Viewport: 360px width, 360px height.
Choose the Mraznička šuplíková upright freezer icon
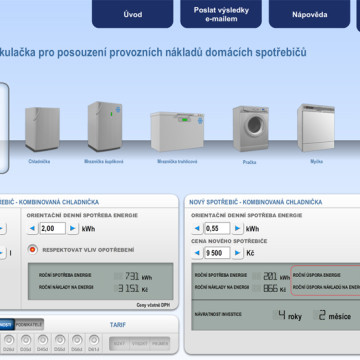coord(105,126)
